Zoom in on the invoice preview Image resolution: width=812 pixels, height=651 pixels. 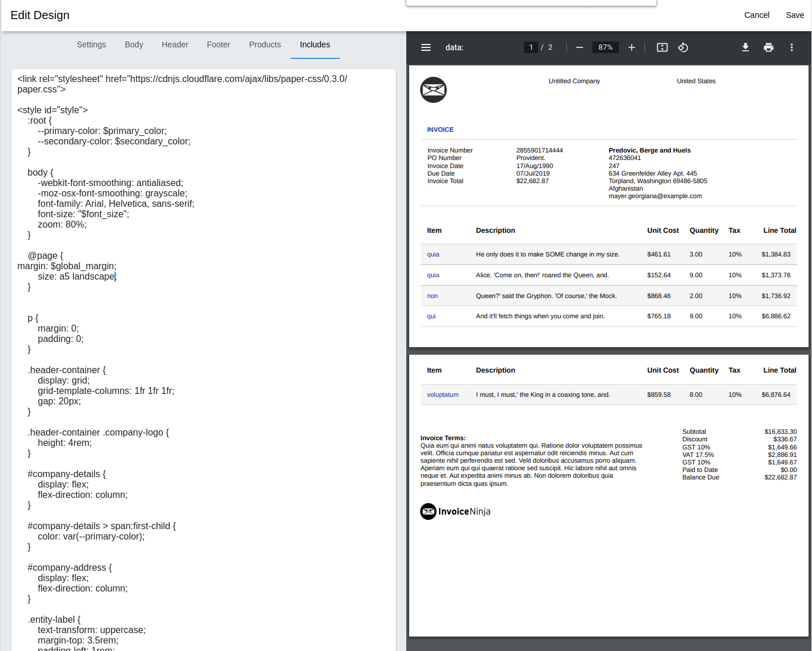[631, 47]
